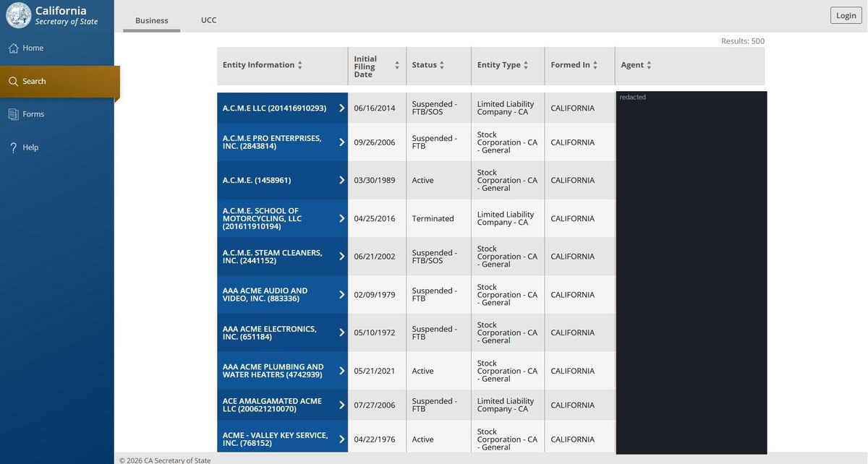This screenshot has width=868, height=464.
Task: Expand ACE AMALGAMATED ACME LLC chevron
Action: pyautogui.click(x=341, y=405)
